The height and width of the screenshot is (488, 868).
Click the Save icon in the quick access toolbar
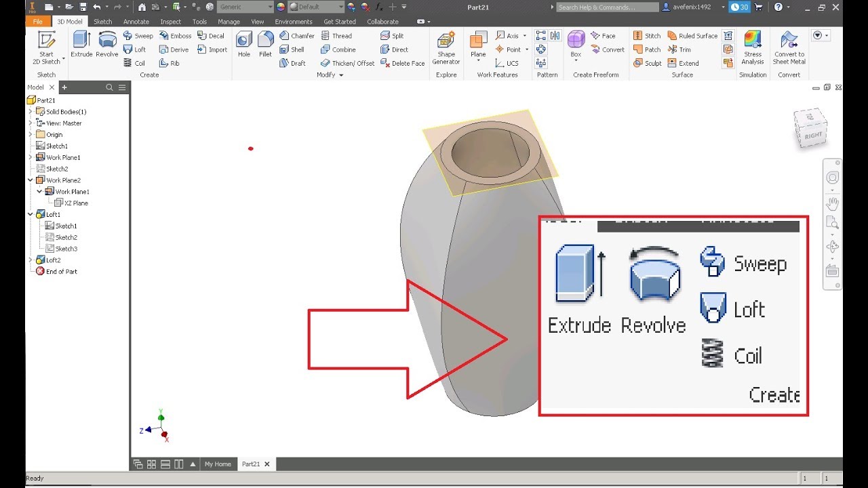(83, 7)
